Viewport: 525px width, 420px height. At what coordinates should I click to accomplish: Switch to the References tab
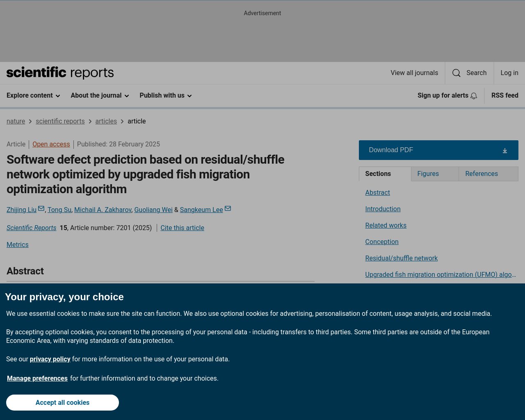coord(488,174)
